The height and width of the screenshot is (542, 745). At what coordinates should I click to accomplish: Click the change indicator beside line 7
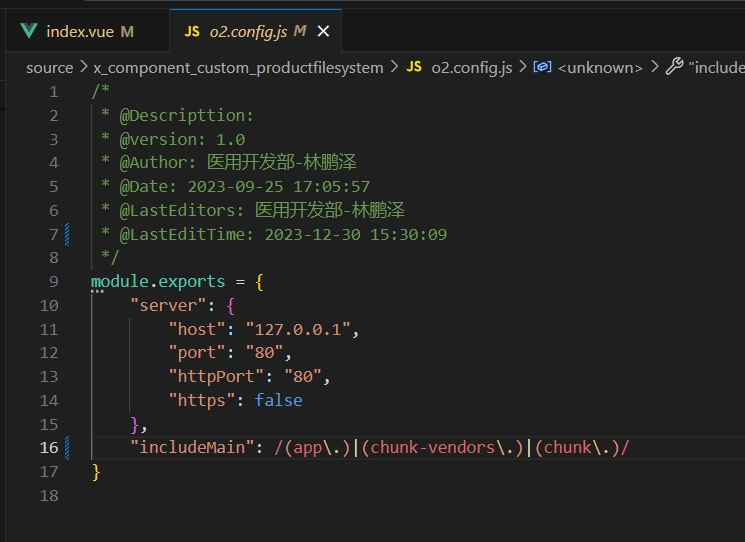(67, 235)
